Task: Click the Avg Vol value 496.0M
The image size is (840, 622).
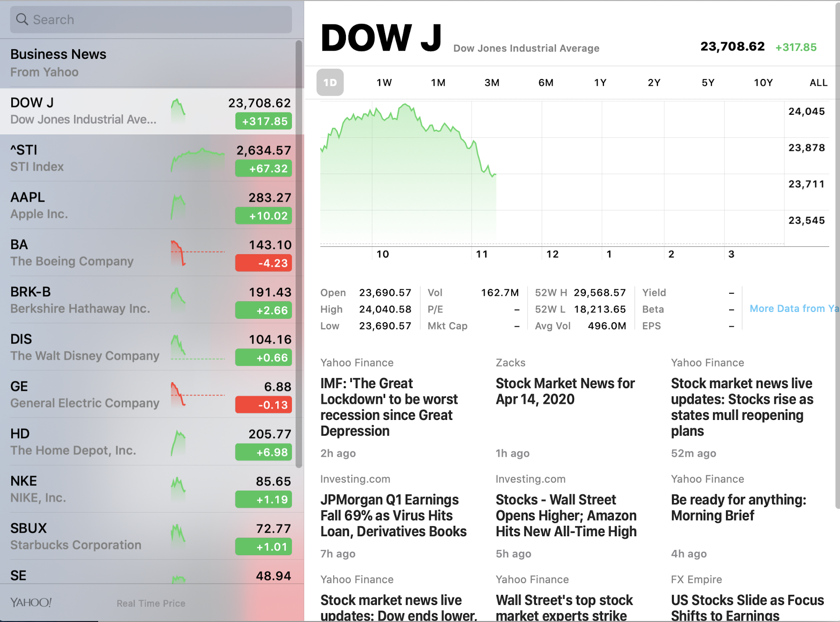Action: [607, 326]
